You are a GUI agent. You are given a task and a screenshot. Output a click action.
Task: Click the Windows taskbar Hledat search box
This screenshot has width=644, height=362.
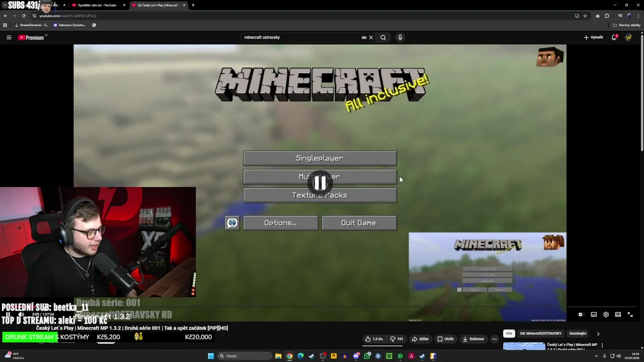[245, 356]
